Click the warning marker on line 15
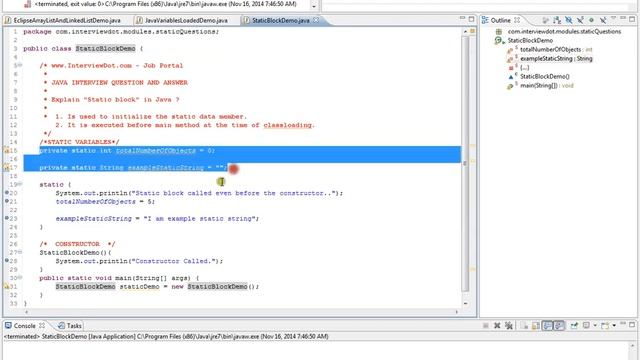Image resolution: width=640 pixels, height=360 pixels. tap(6, 151)
